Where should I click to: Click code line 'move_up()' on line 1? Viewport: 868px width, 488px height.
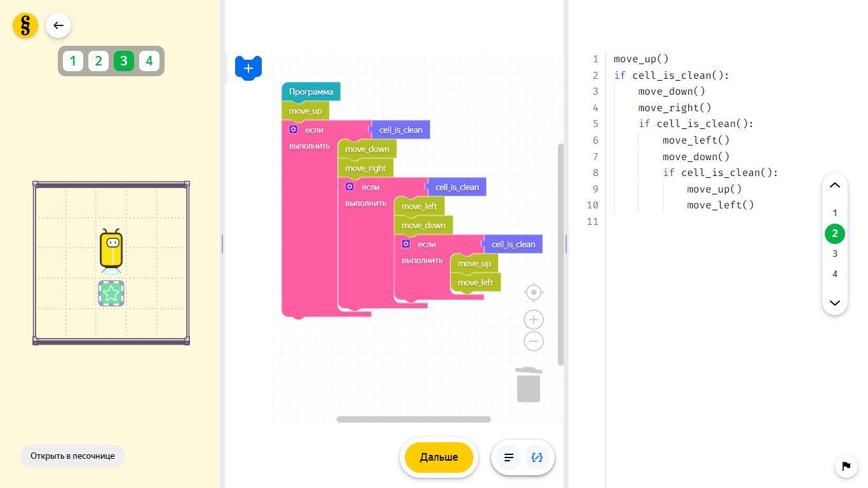(x=641, y=59)
